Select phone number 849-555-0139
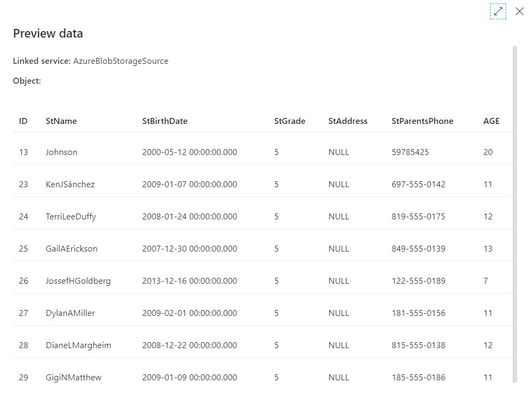 point(418,248)
